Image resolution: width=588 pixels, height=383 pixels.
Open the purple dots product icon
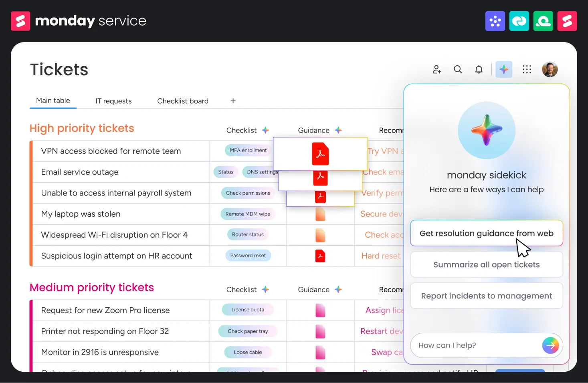point(495,21)
